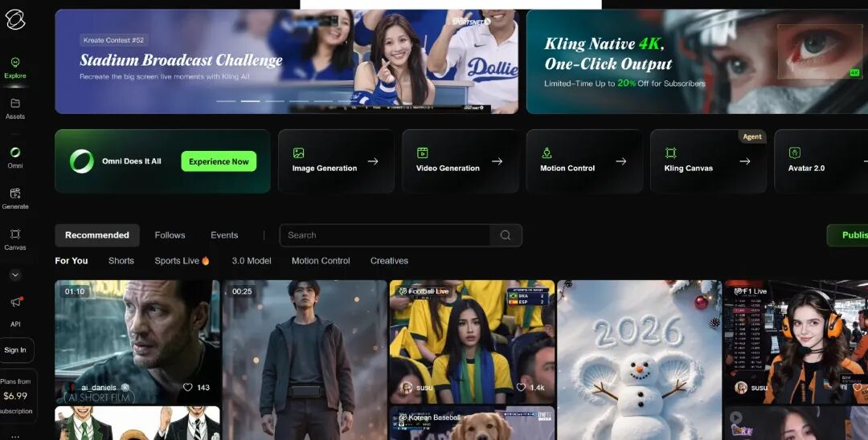The image size is (868, 440).
Task: Open the Plans from $6.99 subscription card
Action: click(17, 396)
